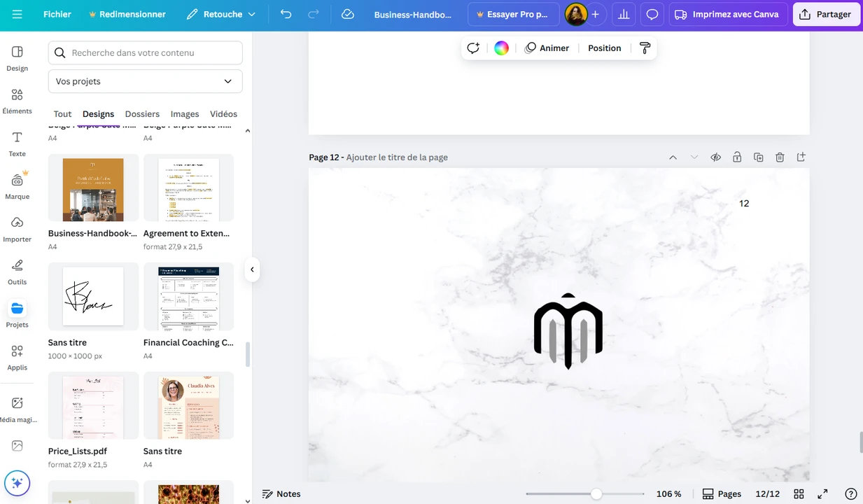
Task: Click the comment-plus icon in floating toolbar
Action: pyautogui.click(x=473, y=48)
